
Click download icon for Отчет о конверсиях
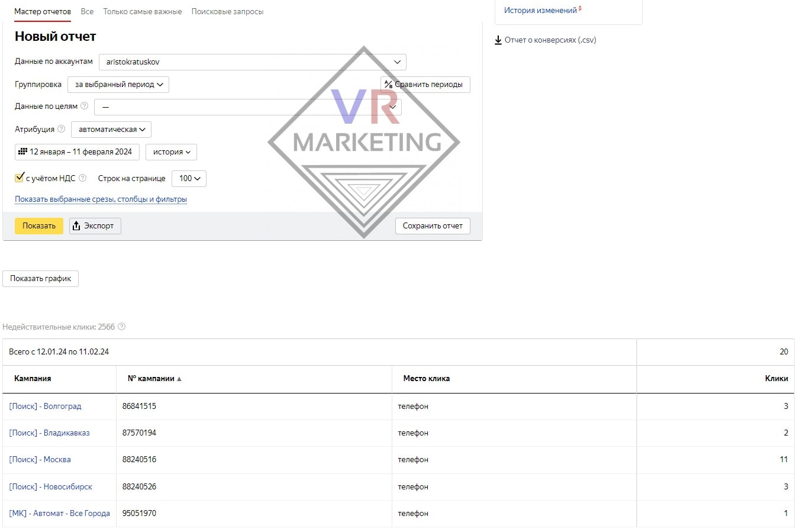point(498,40)
